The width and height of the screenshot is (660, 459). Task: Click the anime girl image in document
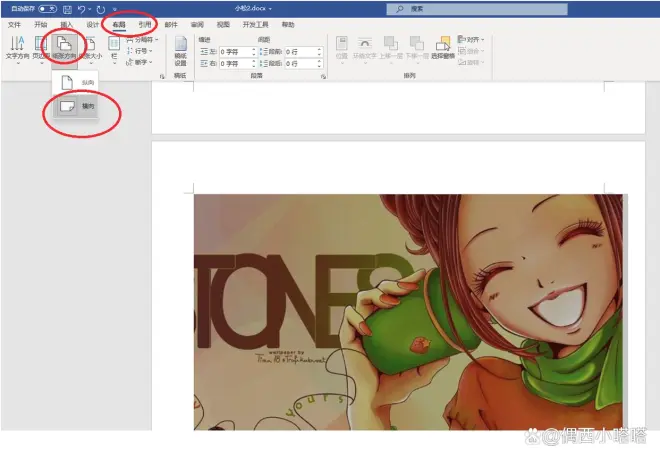pyautogui.click(x=408, y=310)
